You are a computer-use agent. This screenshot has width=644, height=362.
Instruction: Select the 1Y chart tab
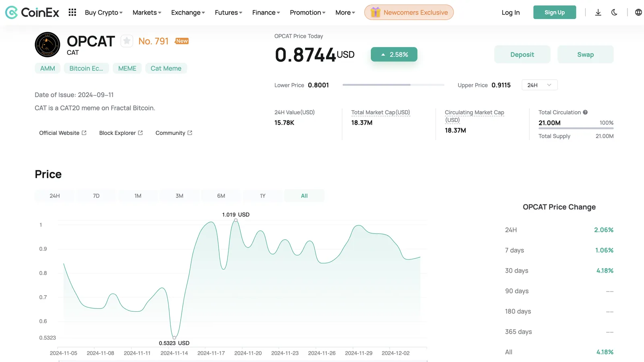point(263,196)
